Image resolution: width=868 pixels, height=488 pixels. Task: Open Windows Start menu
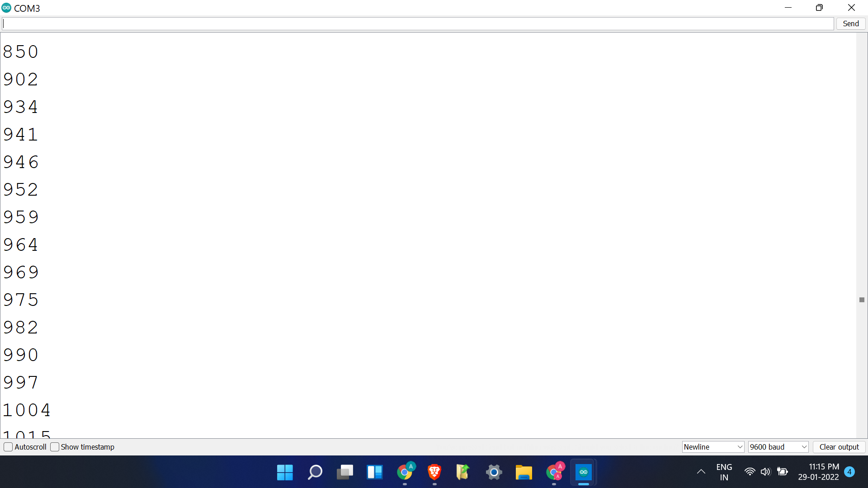pyautogui.click(x=285, y=472)
